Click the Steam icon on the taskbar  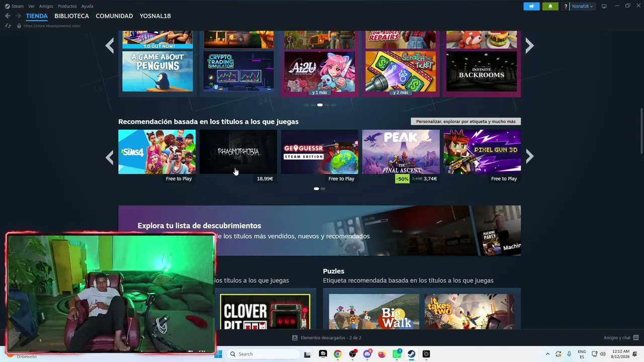pos(412,354)
